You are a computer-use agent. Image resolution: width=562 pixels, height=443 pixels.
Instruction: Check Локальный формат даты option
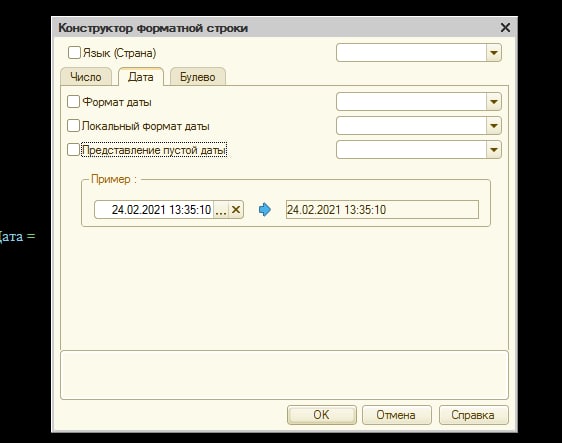coord(73,125)
